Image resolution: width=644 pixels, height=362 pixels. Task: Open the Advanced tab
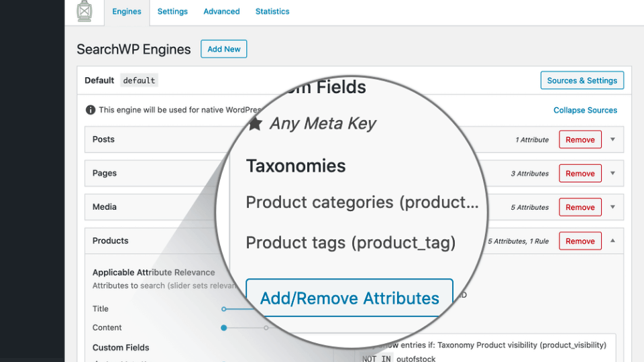tap(221, 11)
